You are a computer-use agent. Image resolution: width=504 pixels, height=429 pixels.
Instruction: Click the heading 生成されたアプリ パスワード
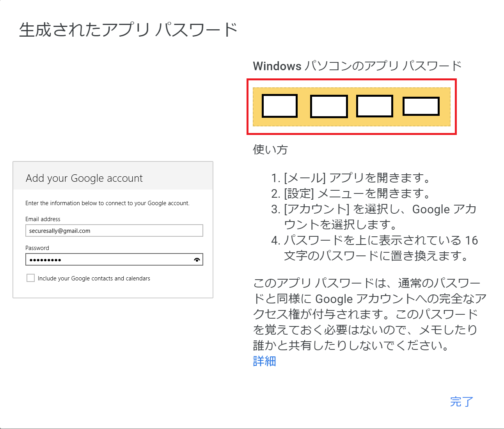[128, 30]
